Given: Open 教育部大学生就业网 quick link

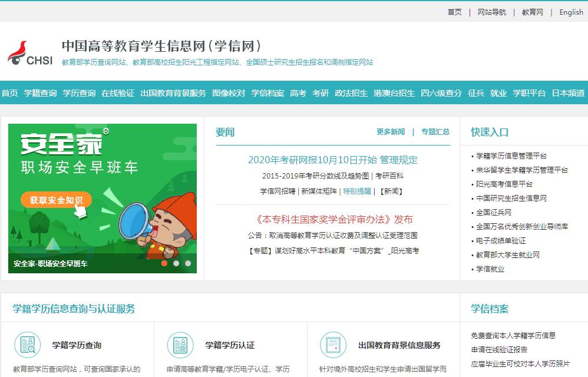Looking at the screenshot, I should pos(508,255).
